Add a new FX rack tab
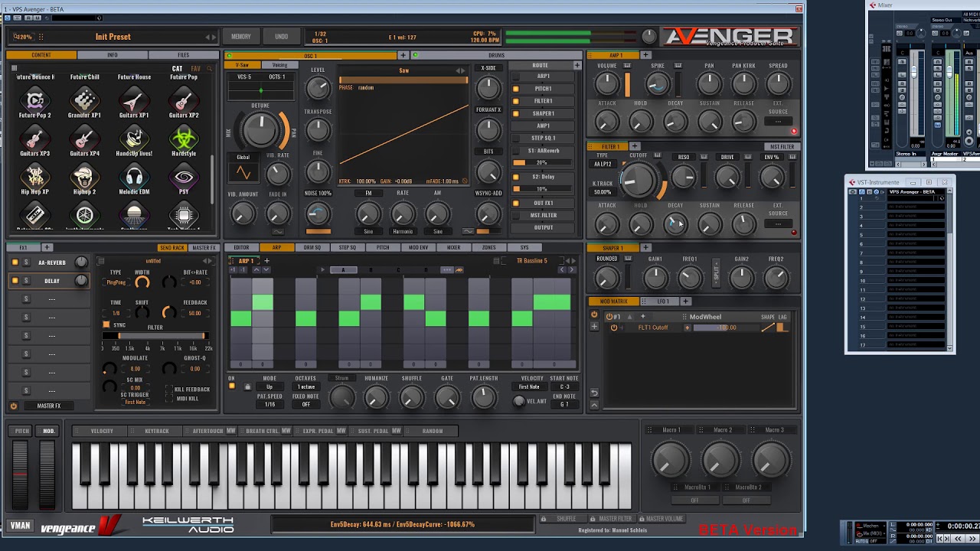 pos(47,248)
